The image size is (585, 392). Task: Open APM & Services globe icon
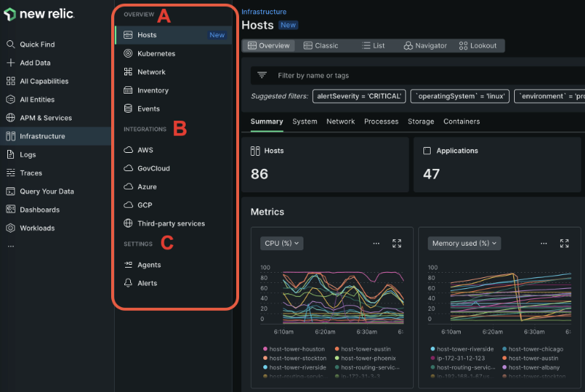(10, 118)
